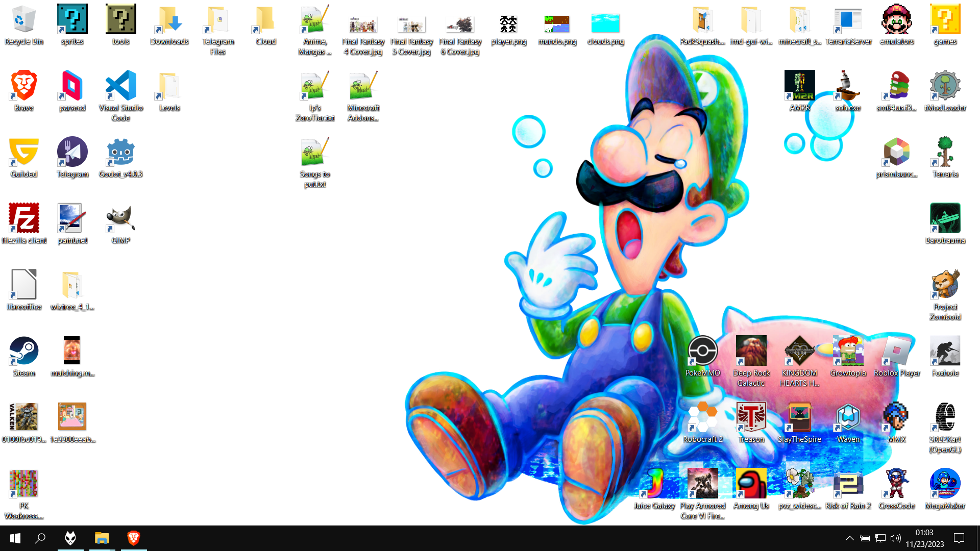Select the SRB2Kart (OpenGL) shortcut

coord(945,428)
